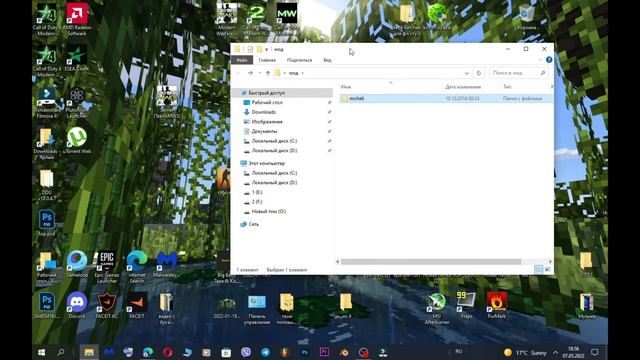Select the MSI Afterburner desktop icon
Image resolution: width=640 pixels, height=360 pixels.
click(x=437, y=308)
